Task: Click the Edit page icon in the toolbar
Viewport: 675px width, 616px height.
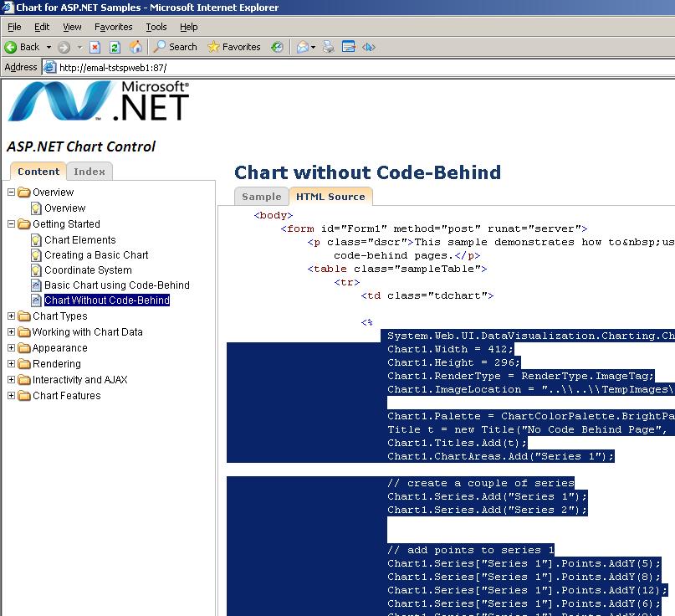Action: tap(348, 47)
